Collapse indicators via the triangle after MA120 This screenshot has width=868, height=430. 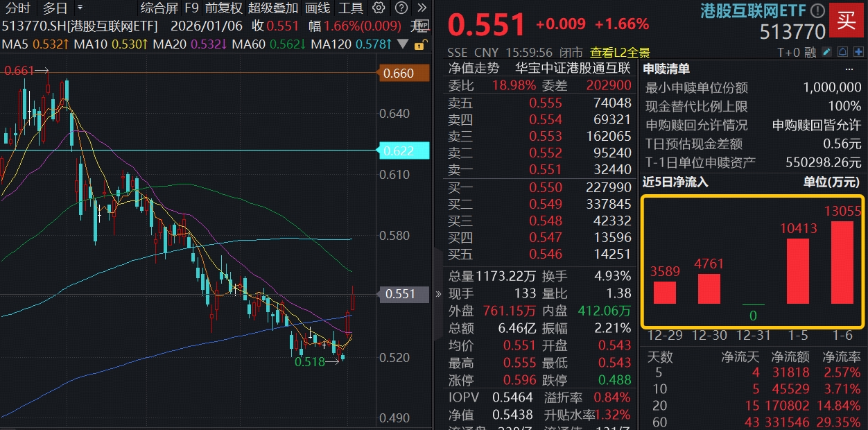pyautogui.click(x=403, y=44)
